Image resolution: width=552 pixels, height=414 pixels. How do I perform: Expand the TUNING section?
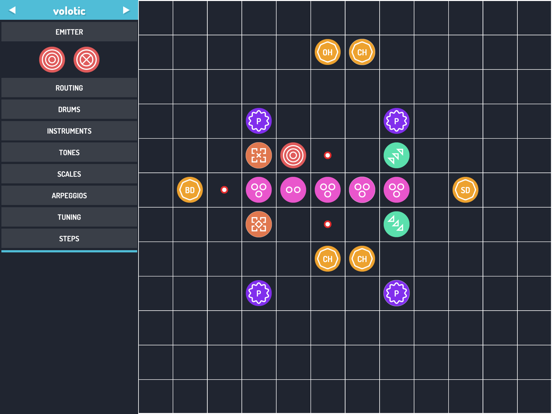click(x=69, y=217)
